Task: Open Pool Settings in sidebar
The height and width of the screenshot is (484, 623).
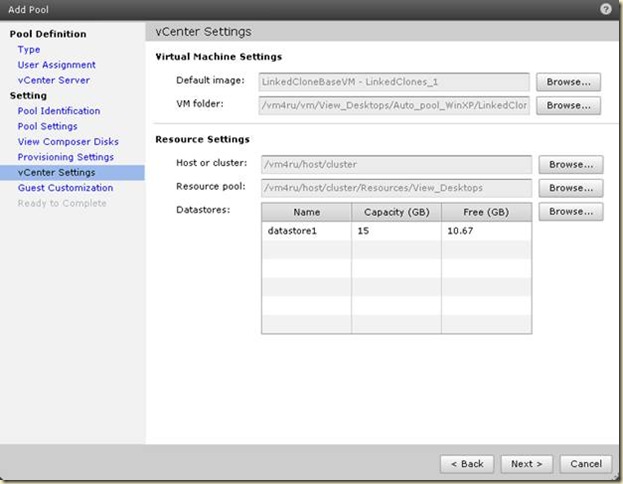Action: coord(47,126)
